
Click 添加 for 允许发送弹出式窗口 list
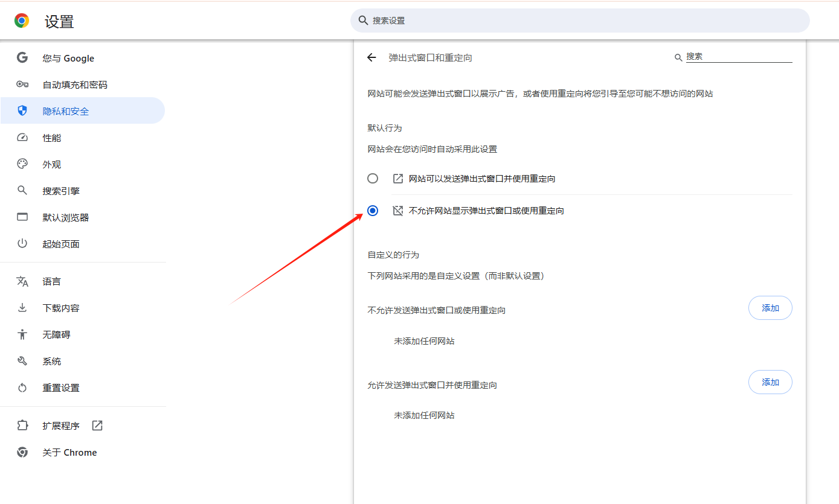pos(770,382)
